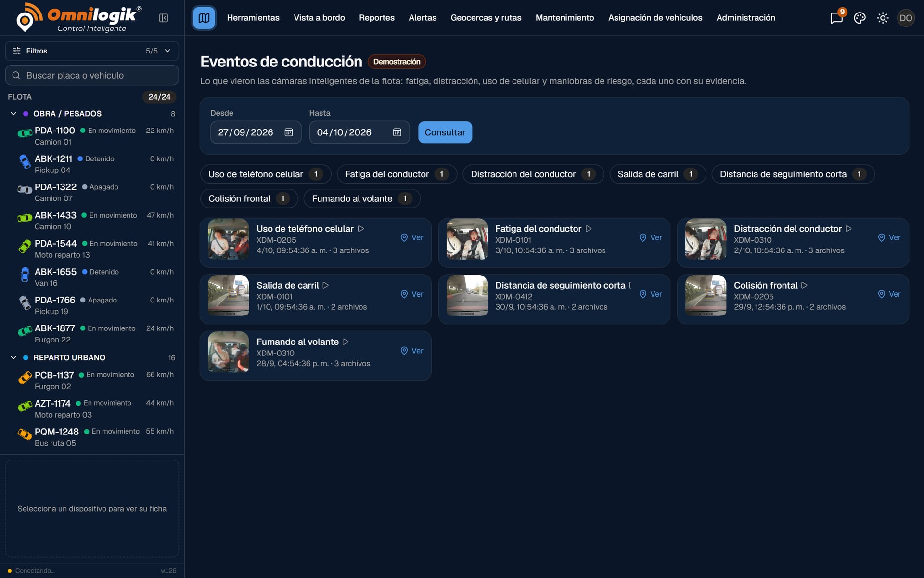
Task: Expand the Filtros dropdown
Action: point(92,51)
